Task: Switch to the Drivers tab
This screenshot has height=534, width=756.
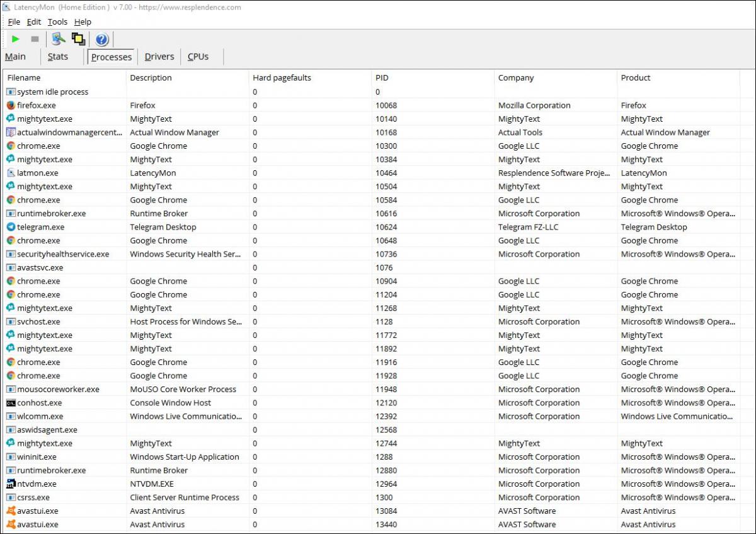Action: click(159, 57)
